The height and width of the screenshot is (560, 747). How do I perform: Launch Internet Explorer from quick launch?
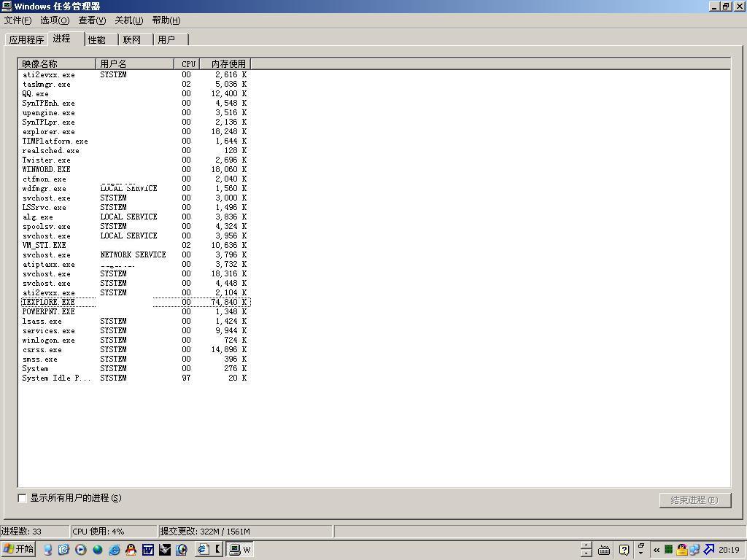(115, 550)
